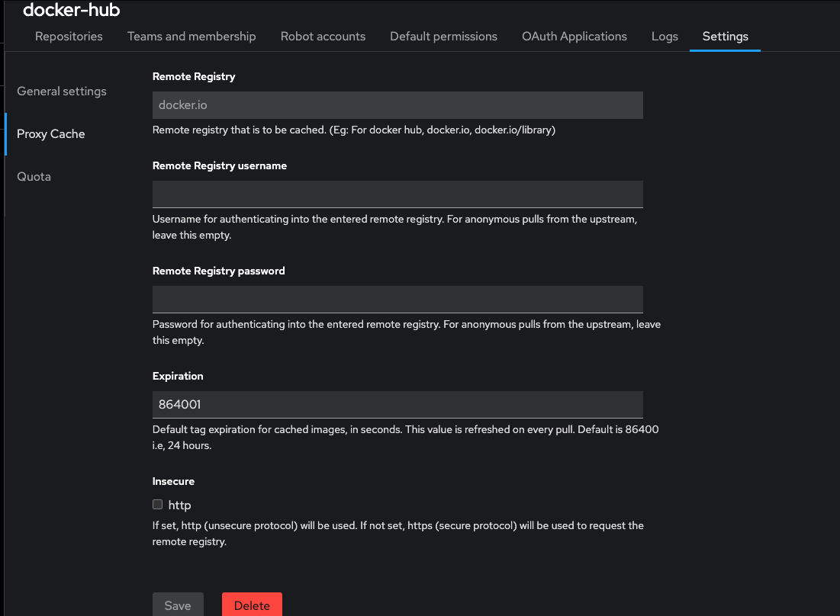Click the Remote Registry docker.io field

[x=397, y=105]
